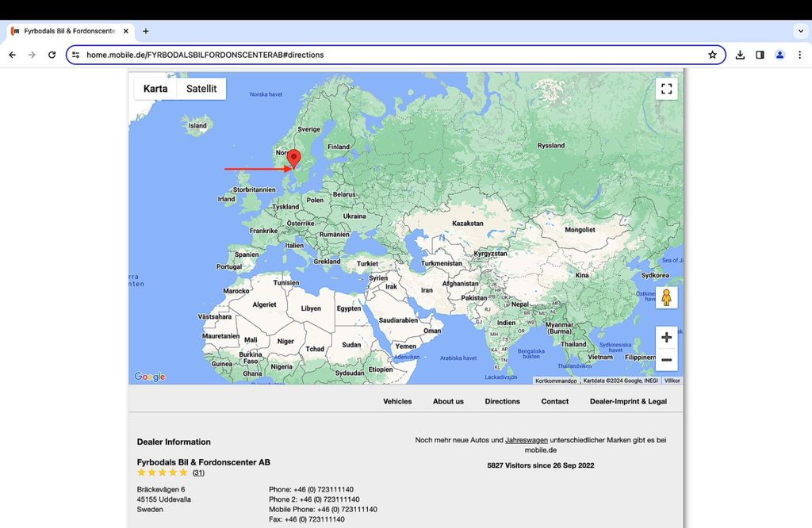812x528 pixels.
Task: Expand the tab search dropdown
Action: pyautogui.click(x=799, y=31)
